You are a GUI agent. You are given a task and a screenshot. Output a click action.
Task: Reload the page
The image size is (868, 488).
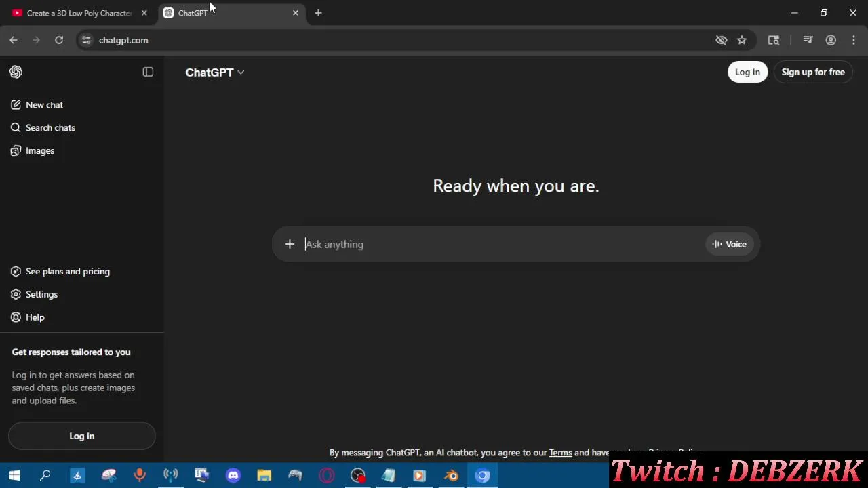[x=59, y=40]
